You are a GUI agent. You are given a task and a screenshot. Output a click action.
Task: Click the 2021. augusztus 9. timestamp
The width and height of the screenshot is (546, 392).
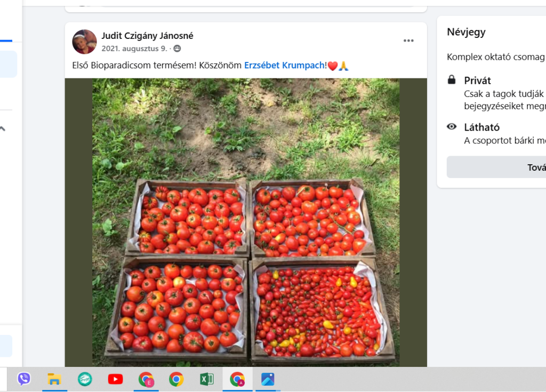coord(134,49)
